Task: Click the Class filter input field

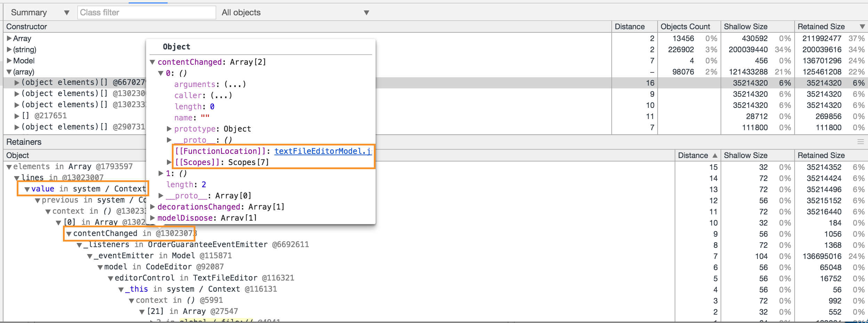Action: (146, 12)
